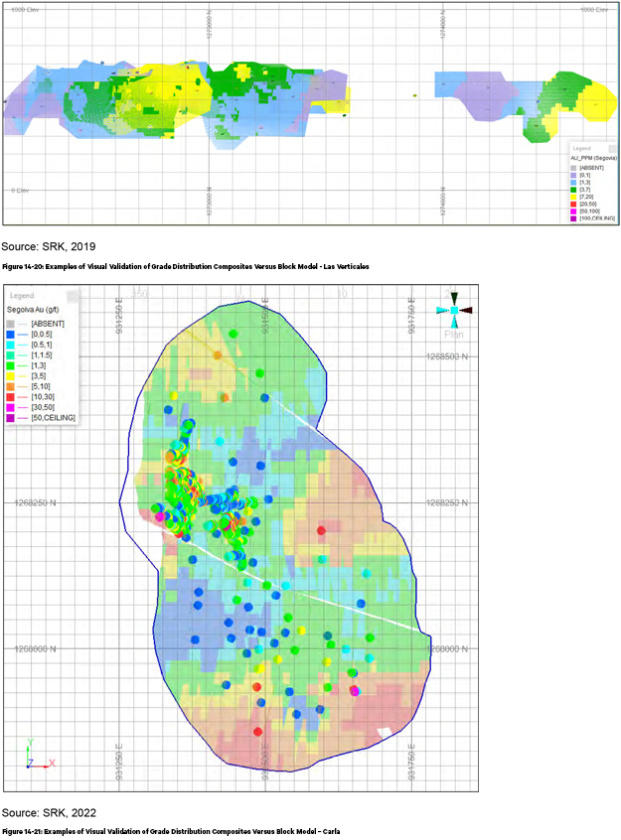Click the white notch in the Carla block model
This screenshot has height=840, width=621.
pos(385,731)
